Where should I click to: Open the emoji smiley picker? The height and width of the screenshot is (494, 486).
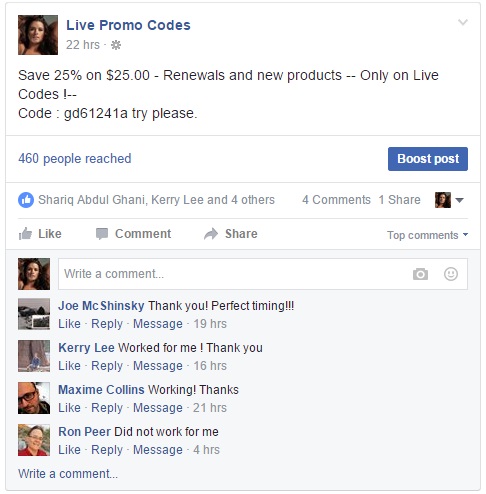[451, 274]
